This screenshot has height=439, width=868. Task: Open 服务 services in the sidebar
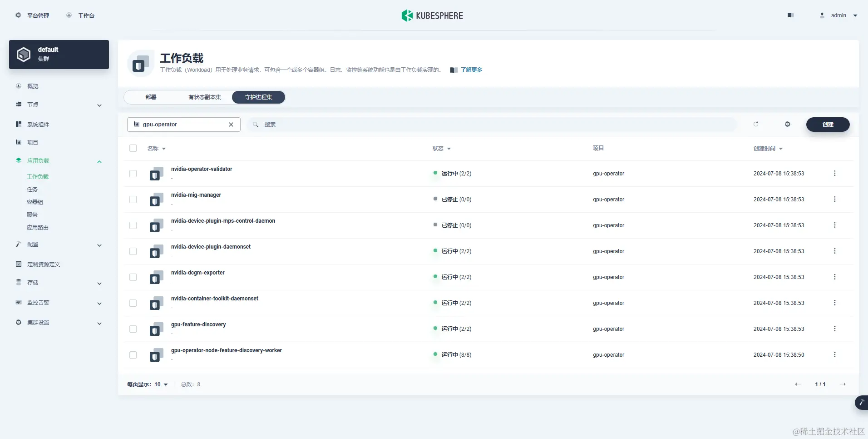click(32, 215)
